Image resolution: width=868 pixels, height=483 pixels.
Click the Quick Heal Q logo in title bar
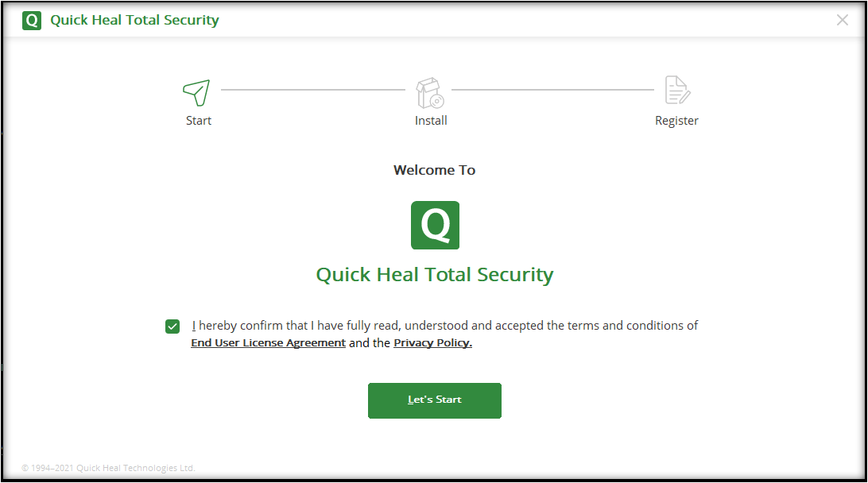point(32,21)
